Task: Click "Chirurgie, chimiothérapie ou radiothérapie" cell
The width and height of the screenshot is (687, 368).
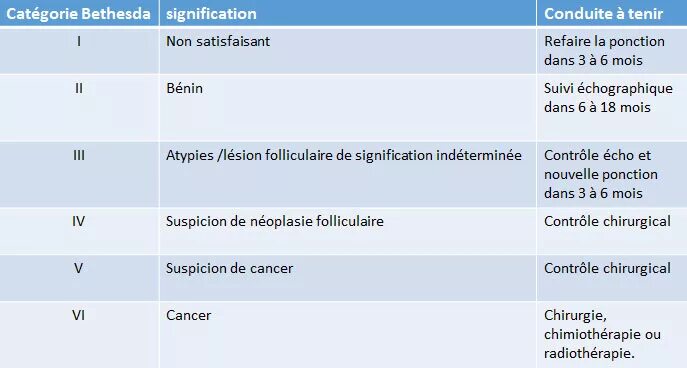Action: [612, 335]
